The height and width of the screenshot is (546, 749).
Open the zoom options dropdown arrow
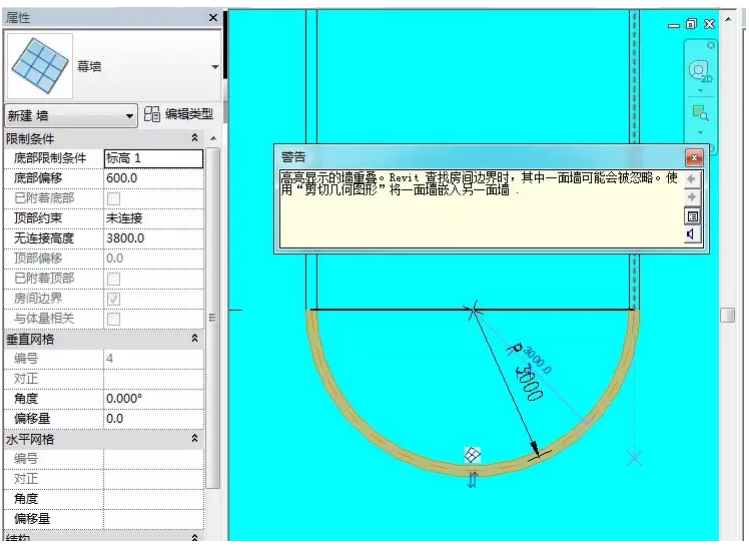click(x=701, y=132)
